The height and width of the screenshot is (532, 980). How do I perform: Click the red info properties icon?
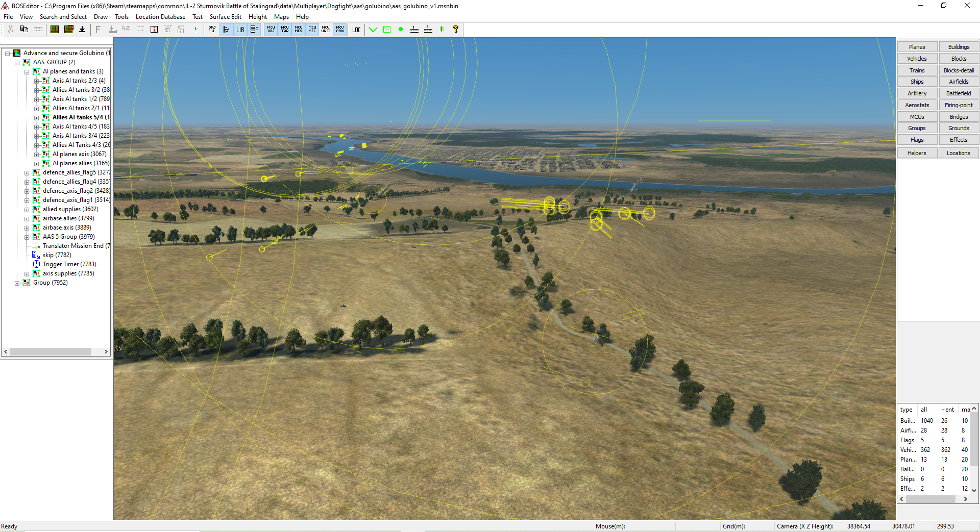pos(154,30)
